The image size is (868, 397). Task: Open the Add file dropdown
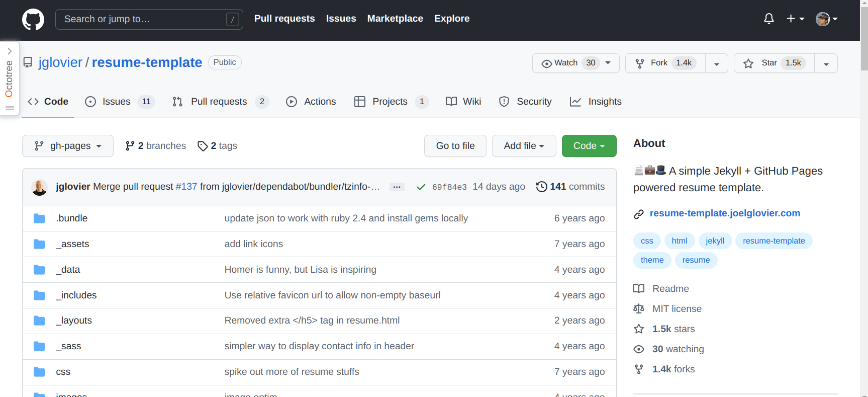coord(524,146)
